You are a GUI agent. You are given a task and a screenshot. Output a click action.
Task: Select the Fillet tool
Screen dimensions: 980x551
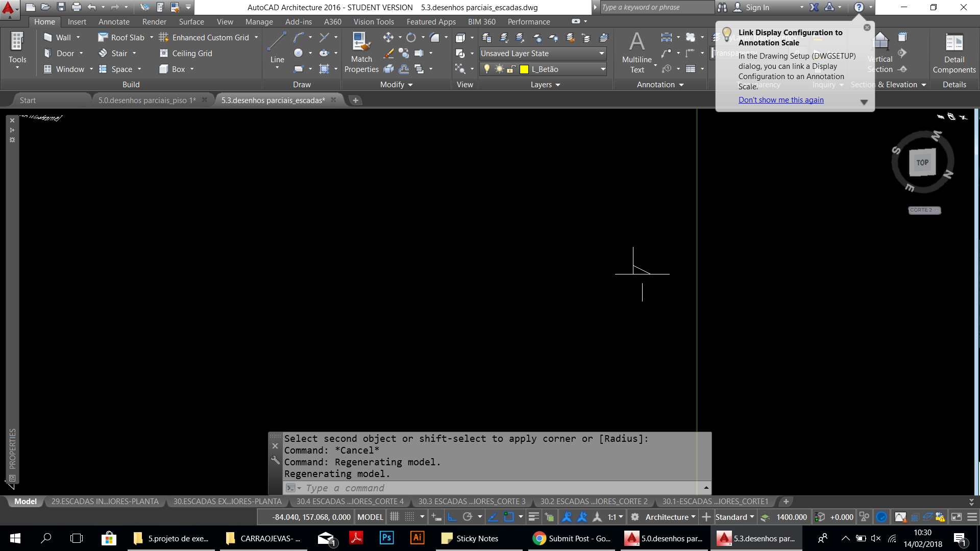click(x=435, y=37)
